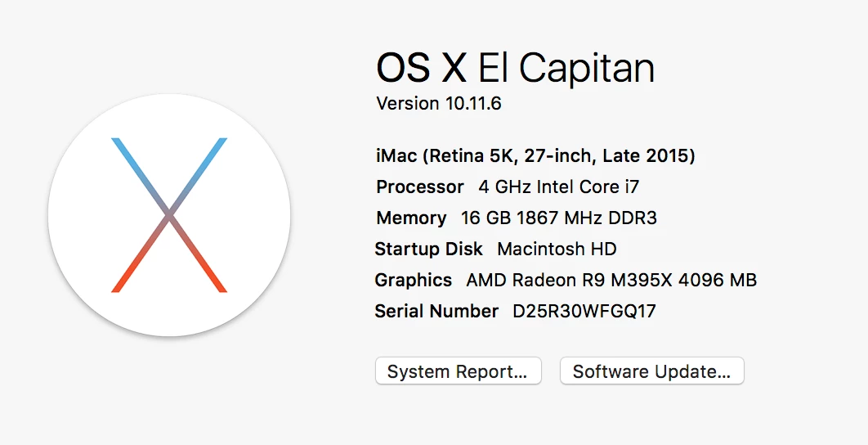868x445 pixels.
Task: Select the bold "OS X" in title
Action: [421, 68]
